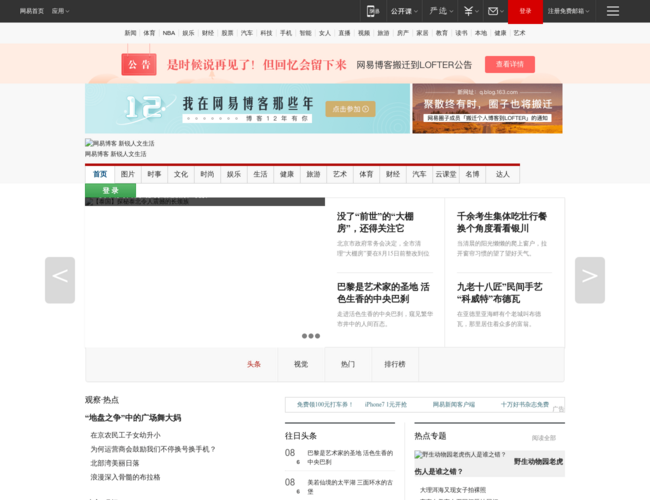Click the red 公告 announcement badge
The image size is (650, 500).
click(139, 64)
